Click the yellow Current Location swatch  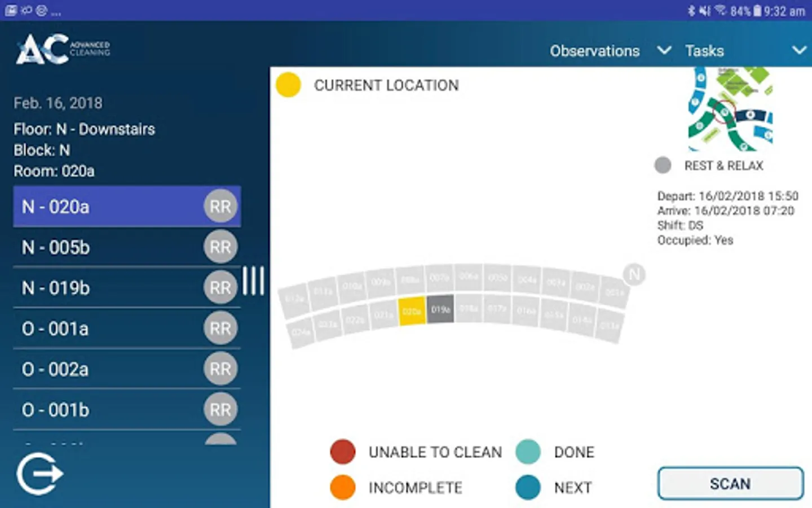pos(288,85)
